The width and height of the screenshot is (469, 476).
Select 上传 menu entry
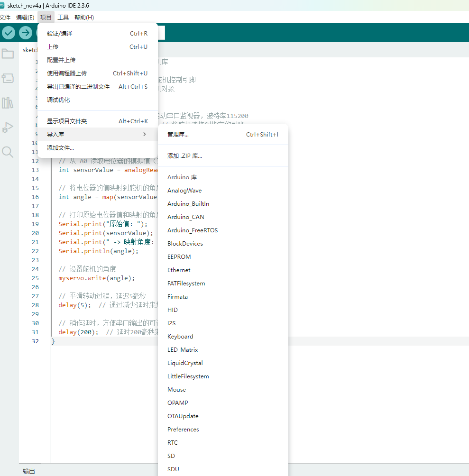click(x=97, y=47)
